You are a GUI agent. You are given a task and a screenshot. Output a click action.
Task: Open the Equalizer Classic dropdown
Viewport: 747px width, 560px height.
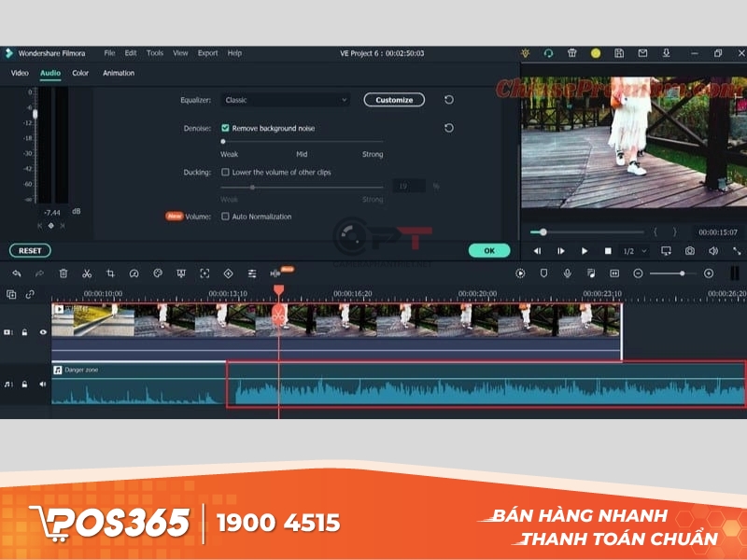(286, 100)
